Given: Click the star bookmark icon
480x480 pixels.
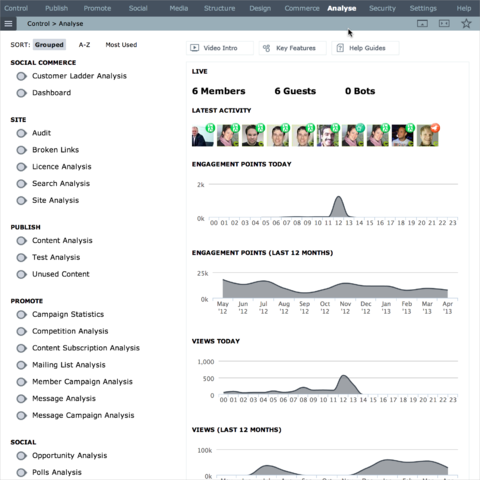Looking at the screenshot, I should [x=466, y=24].
